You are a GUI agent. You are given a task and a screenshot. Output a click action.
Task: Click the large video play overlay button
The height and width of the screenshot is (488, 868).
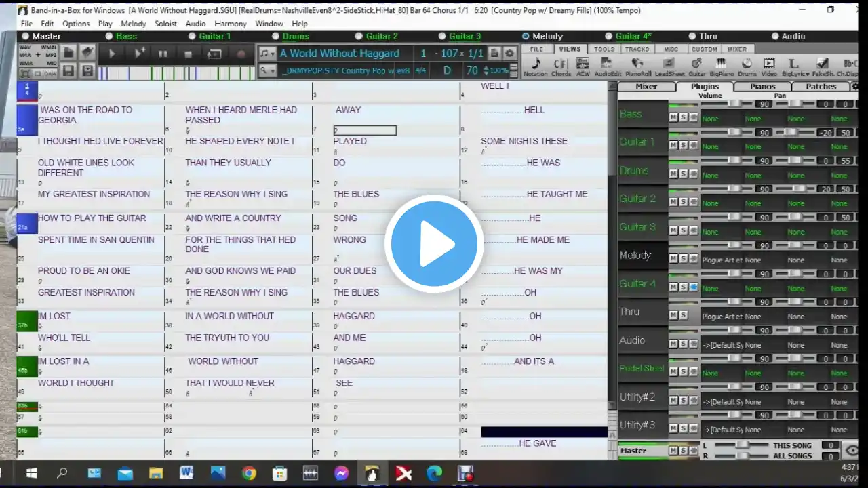click(434, 244)
